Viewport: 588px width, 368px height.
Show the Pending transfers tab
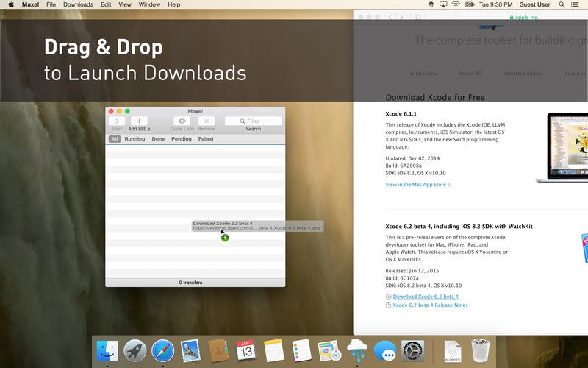[182, 139]
